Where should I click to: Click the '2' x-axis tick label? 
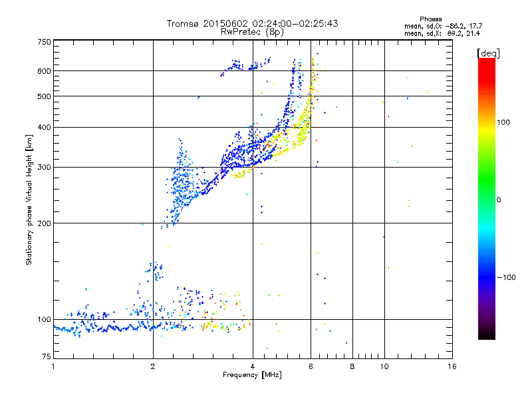(x=153, y=366)
